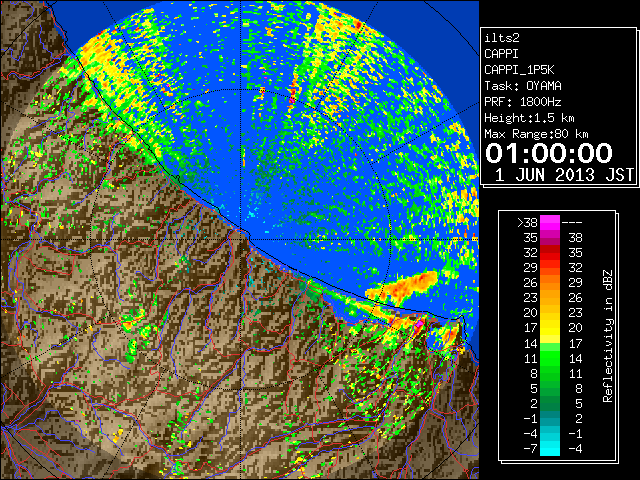This screenshot has height=480, width=640.
Task: Select the 'Max Range:80 km' line
Action: pyautogui.click(x=536, y=134)
